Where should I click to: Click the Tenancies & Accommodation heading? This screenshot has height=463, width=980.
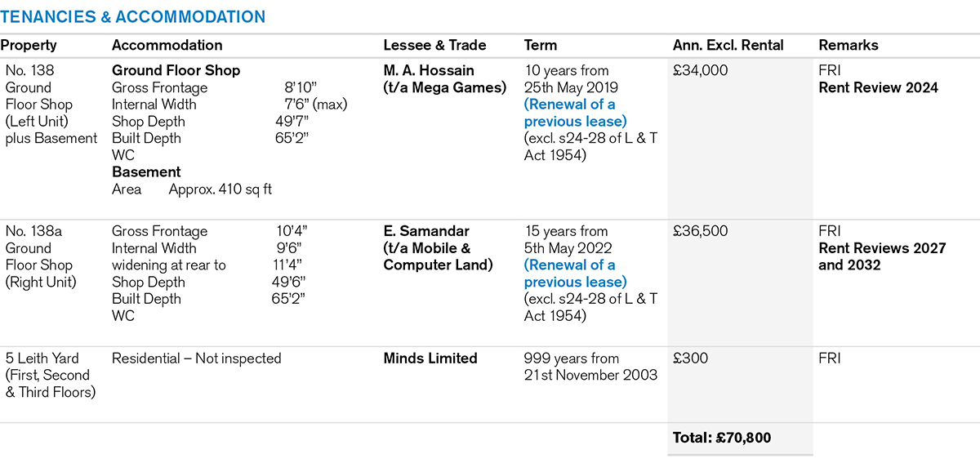click(x=133, y=16)
